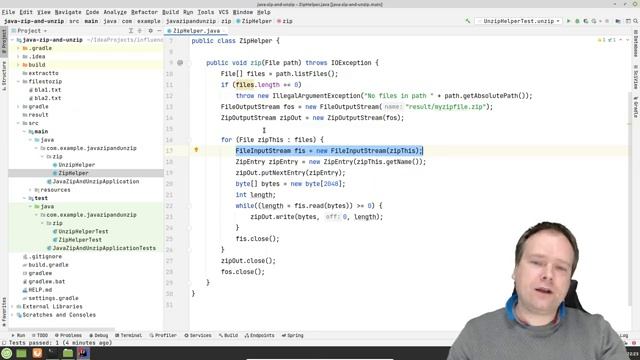
Task: Run with coverage icon in toolbar
Action: click(x=586, y=21)
